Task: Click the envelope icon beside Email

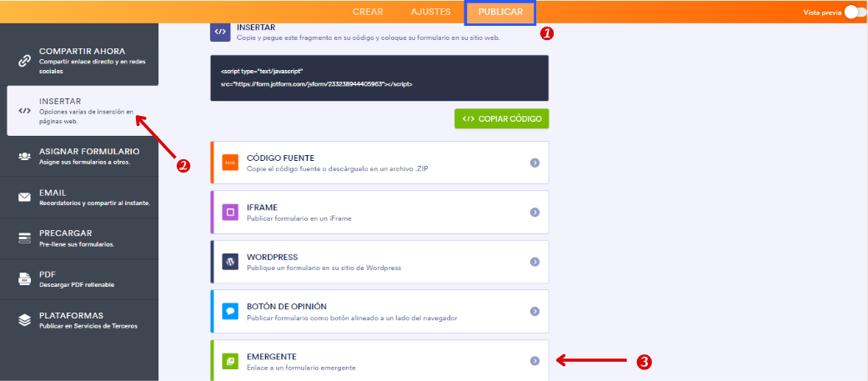Action: point(24,197)
